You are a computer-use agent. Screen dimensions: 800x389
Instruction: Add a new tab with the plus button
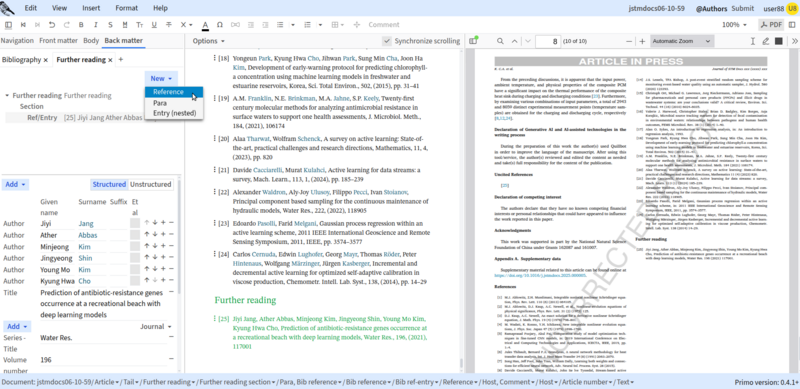pyautogui.click(x=121, y=60)
